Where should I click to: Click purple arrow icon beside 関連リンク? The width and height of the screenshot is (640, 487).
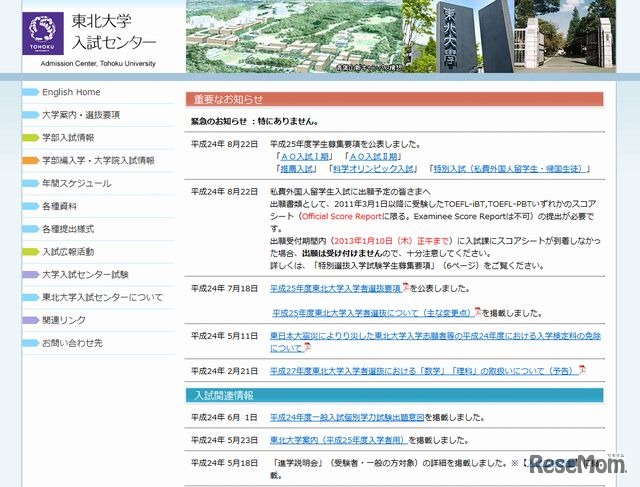[x=31, y=320]
